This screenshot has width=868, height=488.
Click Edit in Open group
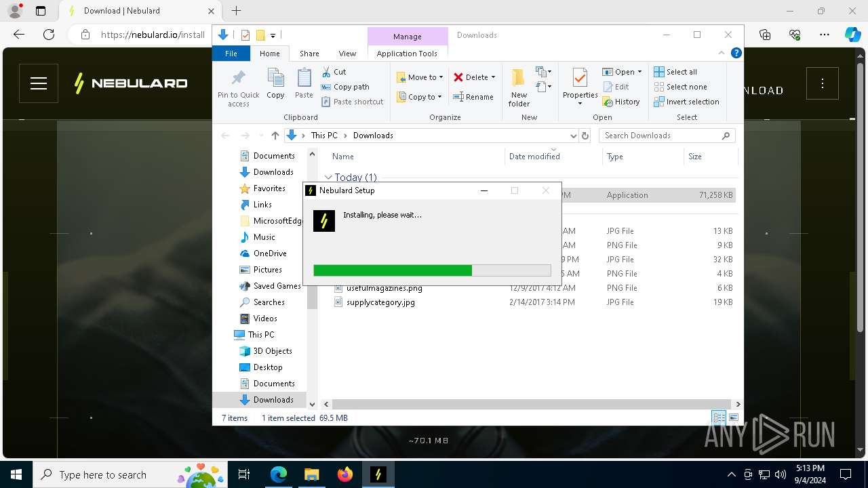click(x=616, y=87)
